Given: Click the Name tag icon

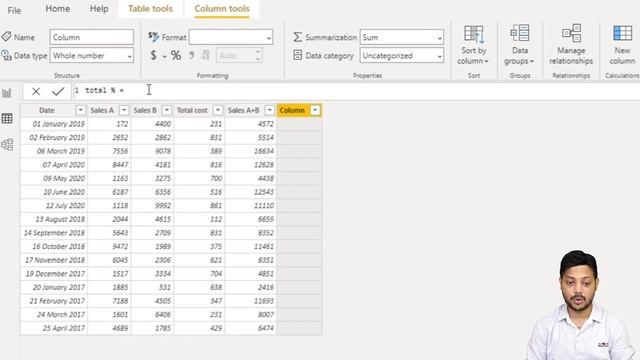Looking at the screenshot, I should [6, 37].
